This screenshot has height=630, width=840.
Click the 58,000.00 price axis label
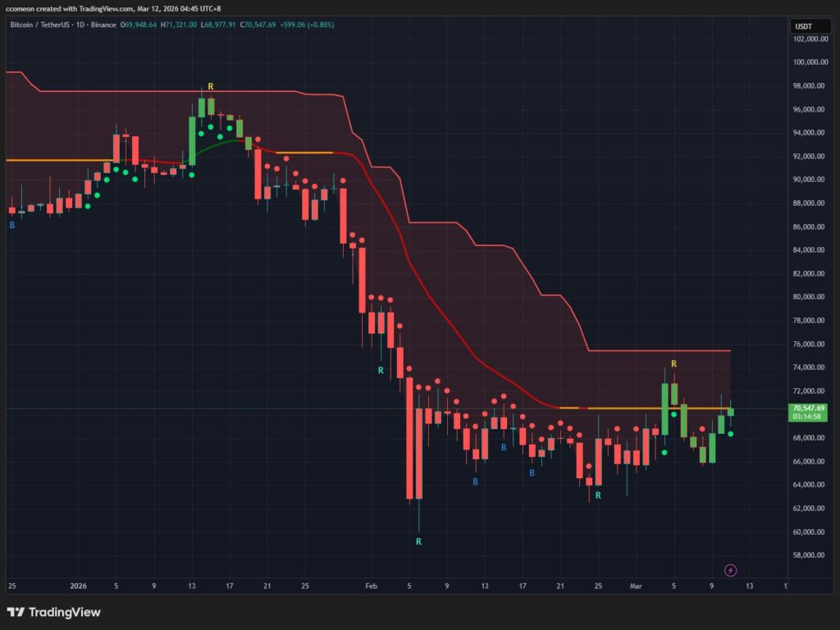810,555
